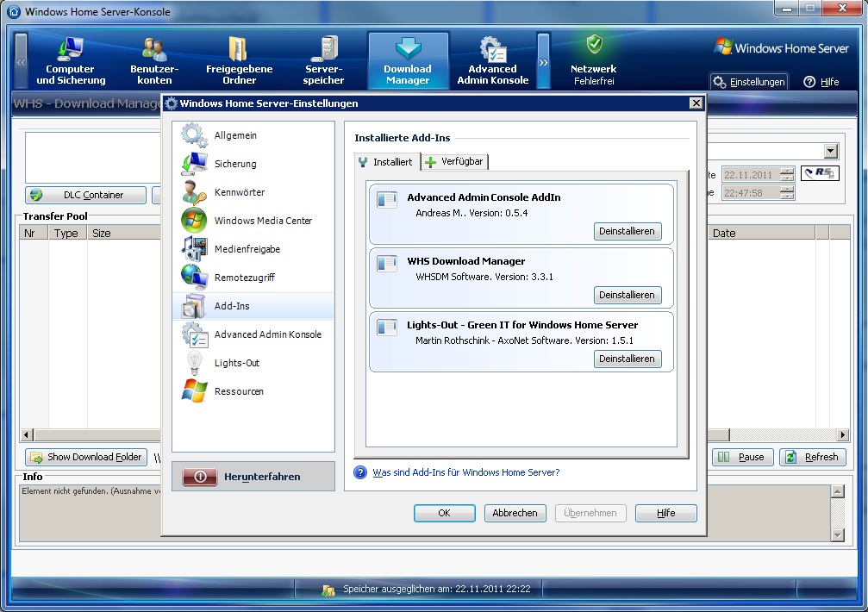Select Lights-Out lightbulb icon
Screen dimensions: 868x612
click(x=194, y=363)
